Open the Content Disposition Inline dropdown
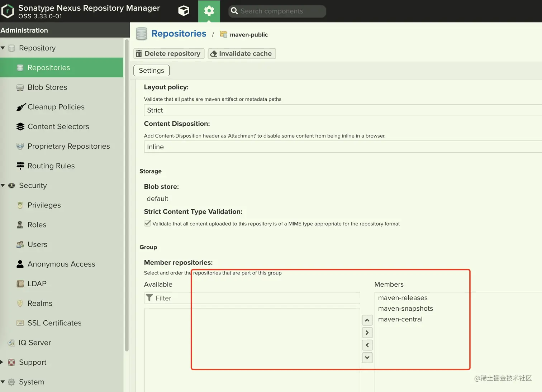542x392 pixels. pyautogui.click(x=343, y=147)
